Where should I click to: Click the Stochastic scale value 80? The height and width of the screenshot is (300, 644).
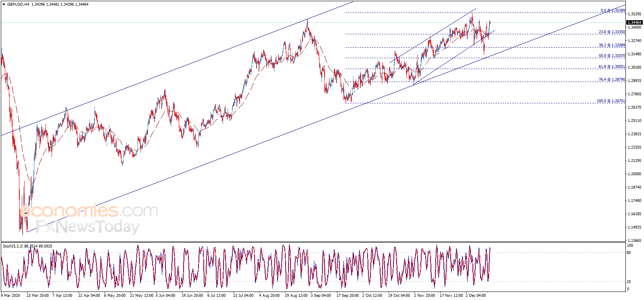[629, 253]
